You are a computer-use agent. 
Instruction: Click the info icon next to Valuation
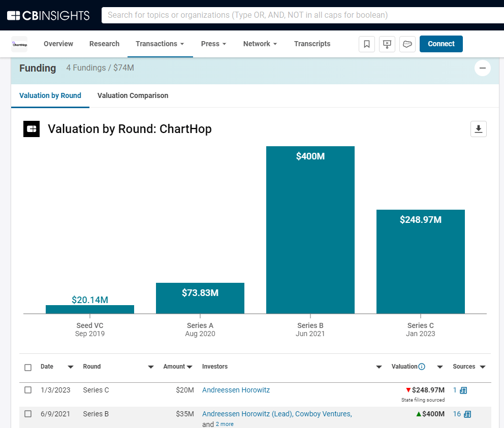(422, 367)
